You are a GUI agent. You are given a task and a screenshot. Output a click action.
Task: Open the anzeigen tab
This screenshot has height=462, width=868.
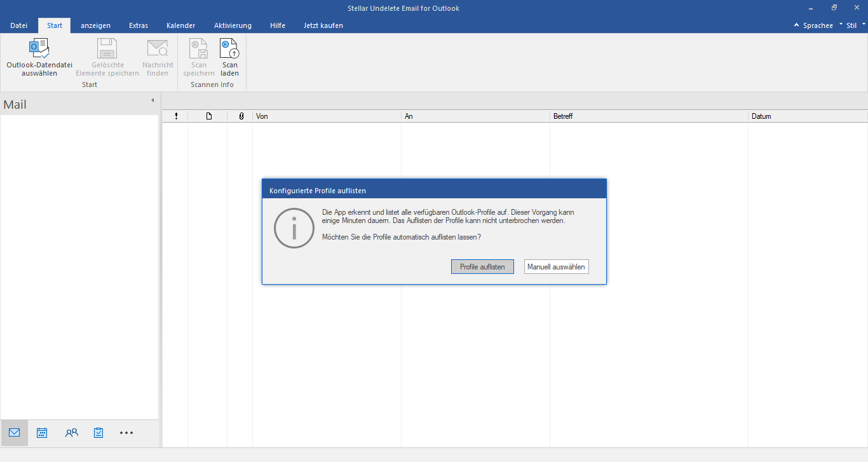point(95,25)
